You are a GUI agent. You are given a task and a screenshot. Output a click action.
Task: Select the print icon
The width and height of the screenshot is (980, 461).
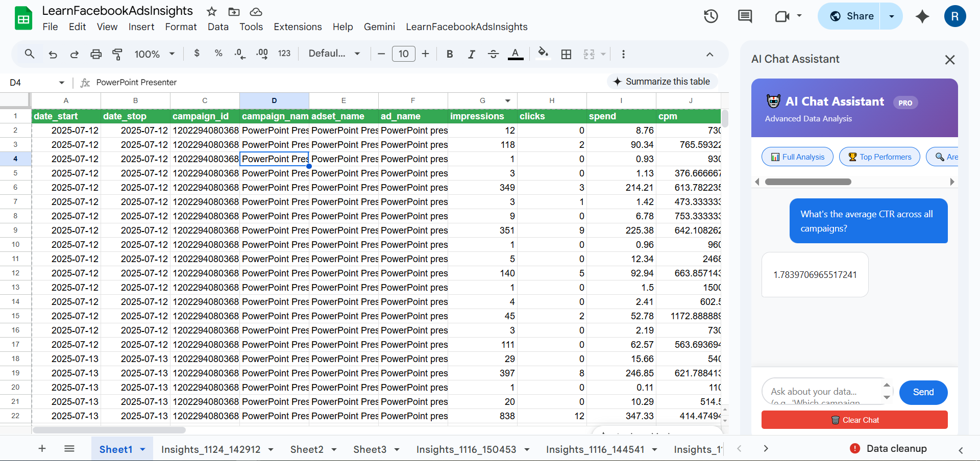96,54
